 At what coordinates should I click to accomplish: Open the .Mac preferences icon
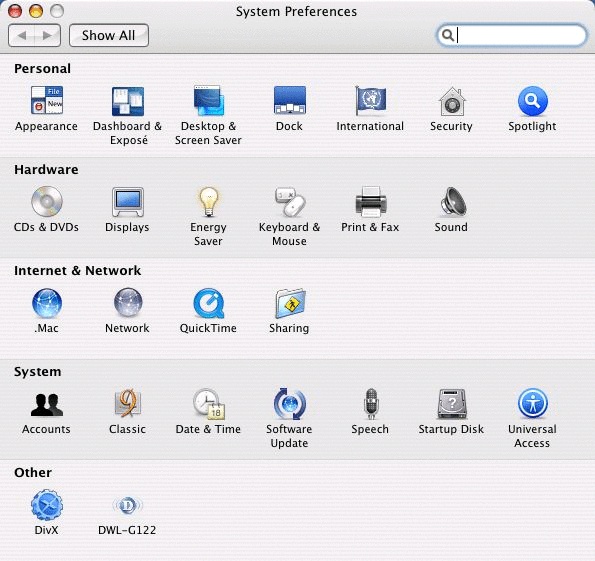click(x=47, y=303)
